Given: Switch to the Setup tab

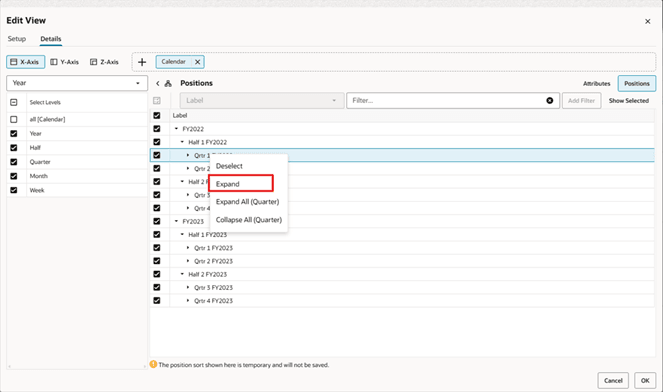Looking at the screenshot, I should point(17,39).
